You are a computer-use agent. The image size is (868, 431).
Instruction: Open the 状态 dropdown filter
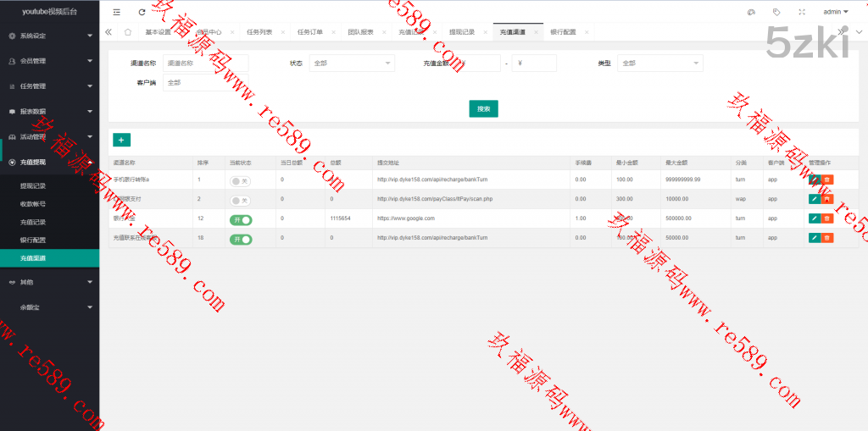click(x=352, y=64)
